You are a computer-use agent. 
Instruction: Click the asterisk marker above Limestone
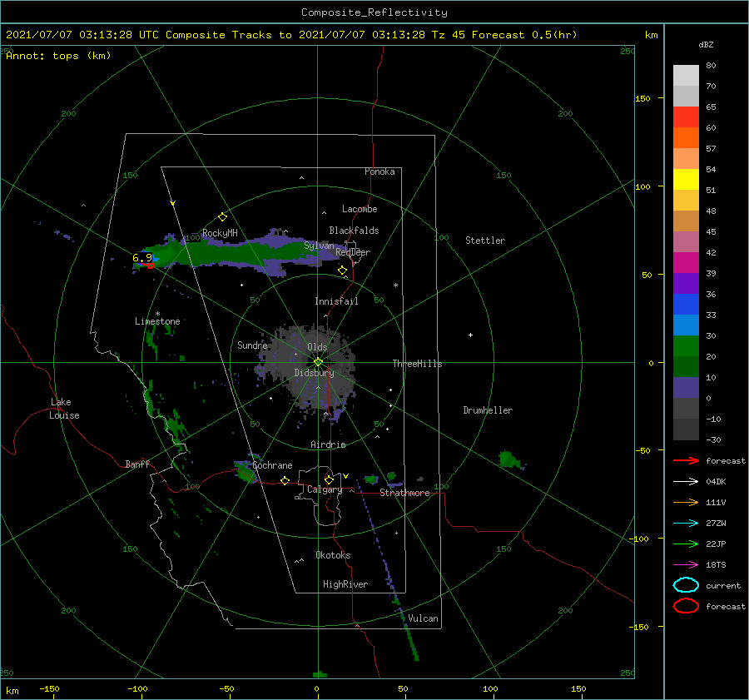point(157,314)
